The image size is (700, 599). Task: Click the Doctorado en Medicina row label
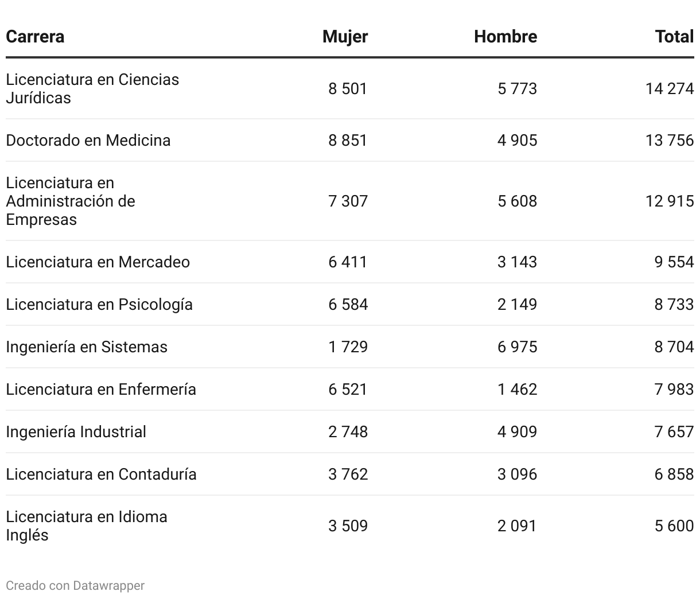pos(88,140)
